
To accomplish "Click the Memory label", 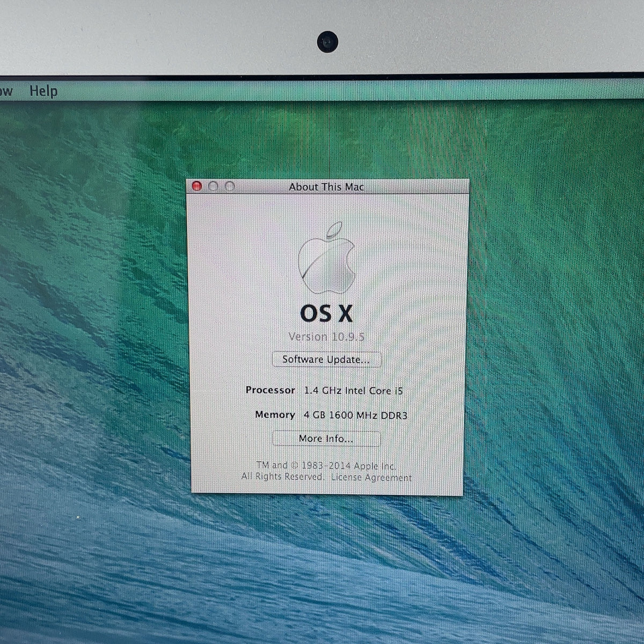I will [275, 415].
